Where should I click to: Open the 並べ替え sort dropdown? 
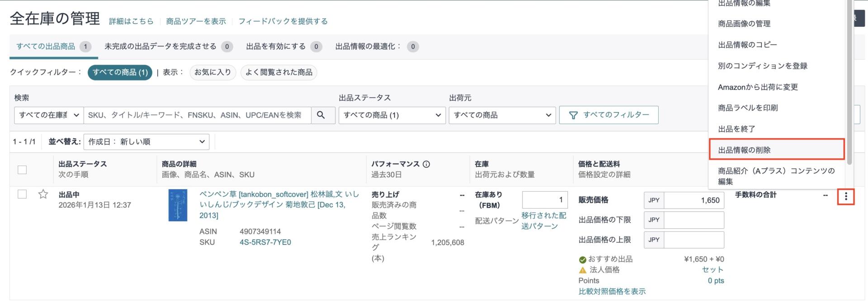click(x=146, y=142)
